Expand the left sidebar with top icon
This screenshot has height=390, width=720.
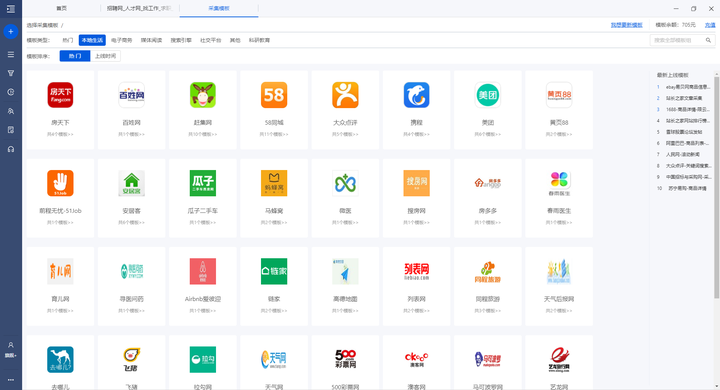11,9
